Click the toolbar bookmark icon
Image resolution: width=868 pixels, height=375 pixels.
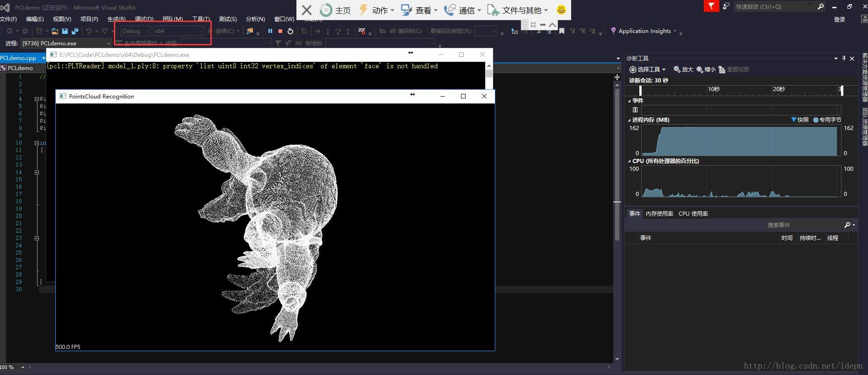coord(562,31)
